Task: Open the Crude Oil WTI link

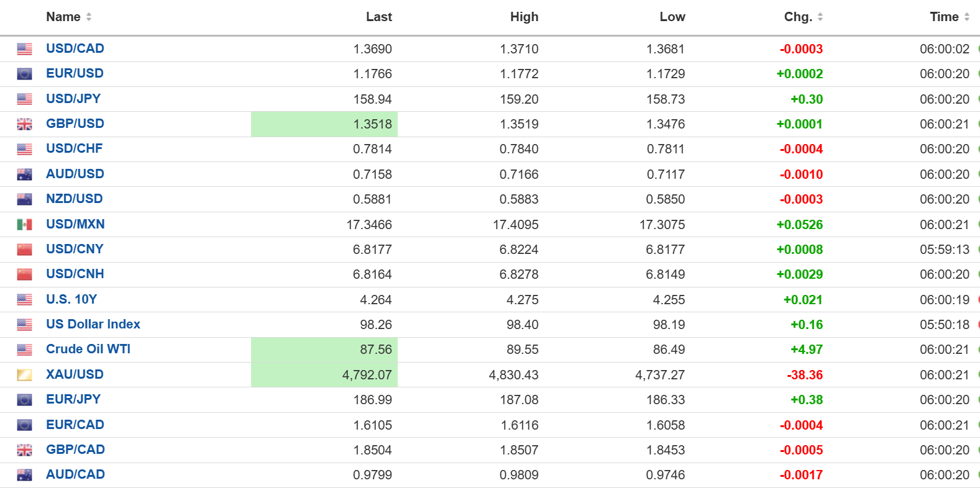Action: 88,349
